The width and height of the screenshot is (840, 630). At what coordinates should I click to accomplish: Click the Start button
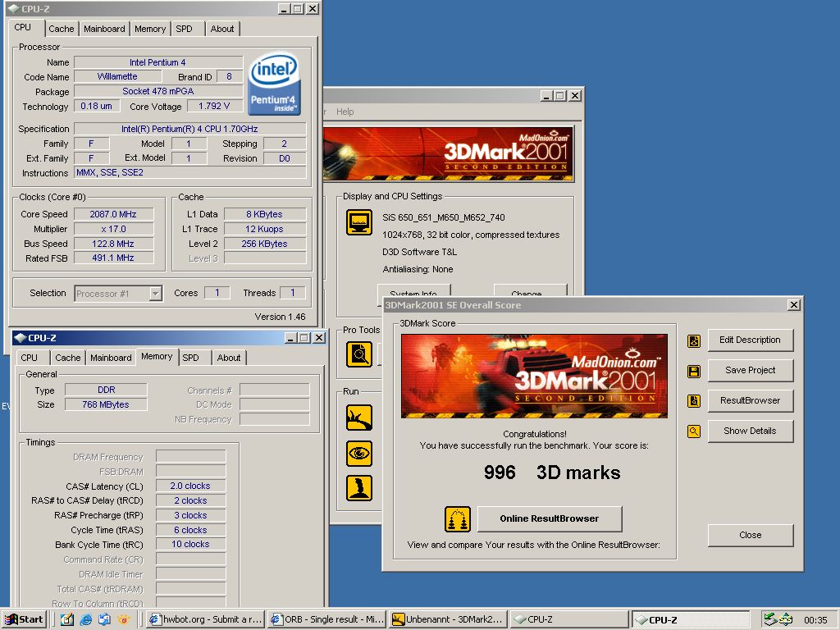[x=24, y=619]
